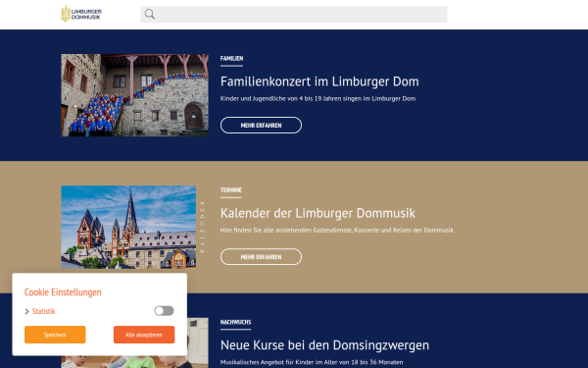
Task: Select the Nachwuchs category label
Action: click(235, 322)
